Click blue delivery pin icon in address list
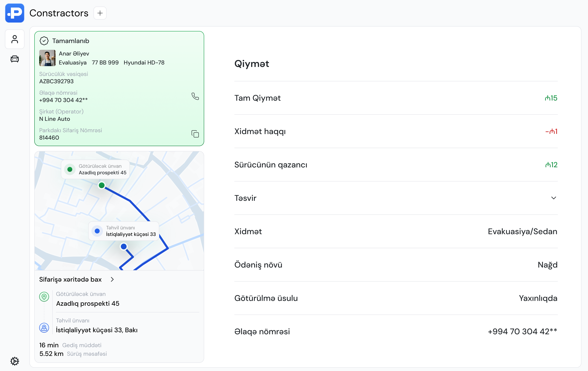The width and height of the screenshot is (588, 371). 44,328
